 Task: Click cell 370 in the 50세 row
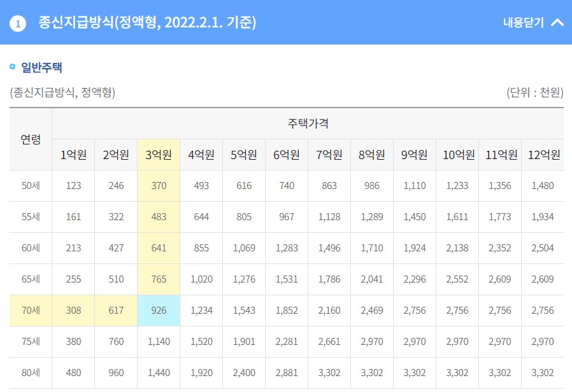159,186
